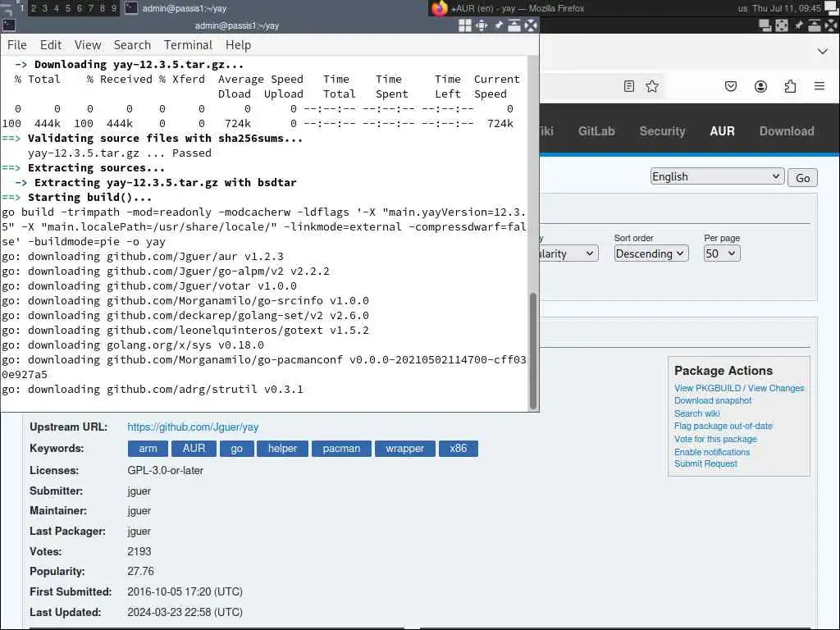Click the tiling icon in Firefox title bar
The image size is (840, 630).
765,25
